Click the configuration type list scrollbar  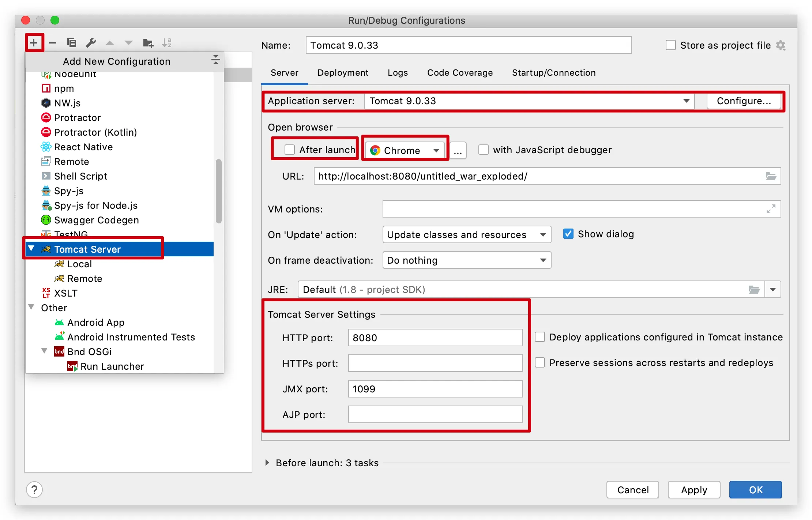219,191
